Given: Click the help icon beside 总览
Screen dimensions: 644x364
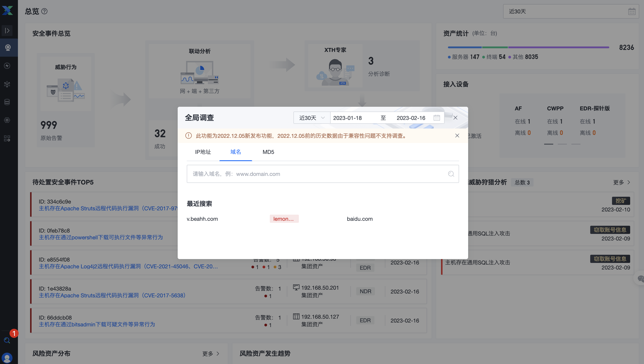Looking at the screenshot, I should 44,11.
